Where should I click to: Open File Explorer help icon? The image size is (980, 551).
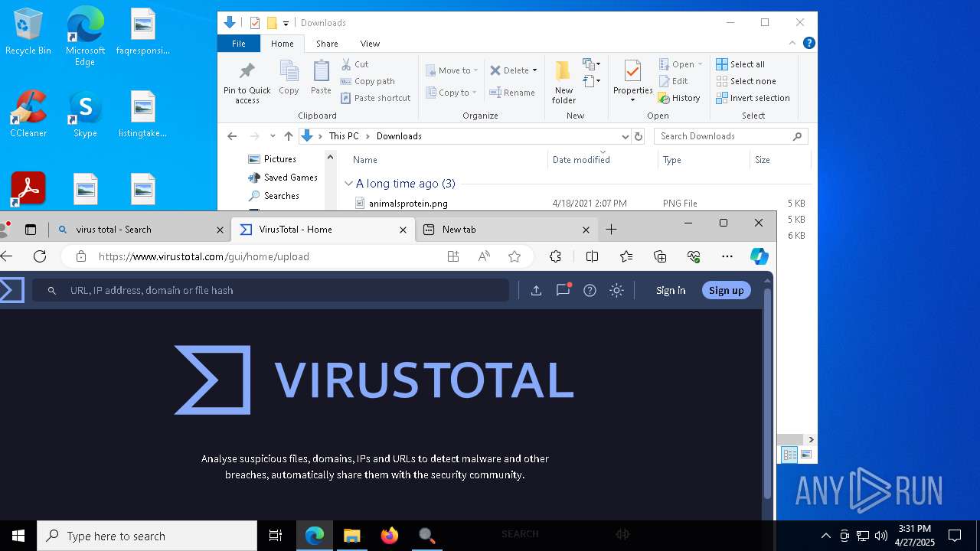coord(808,44)
